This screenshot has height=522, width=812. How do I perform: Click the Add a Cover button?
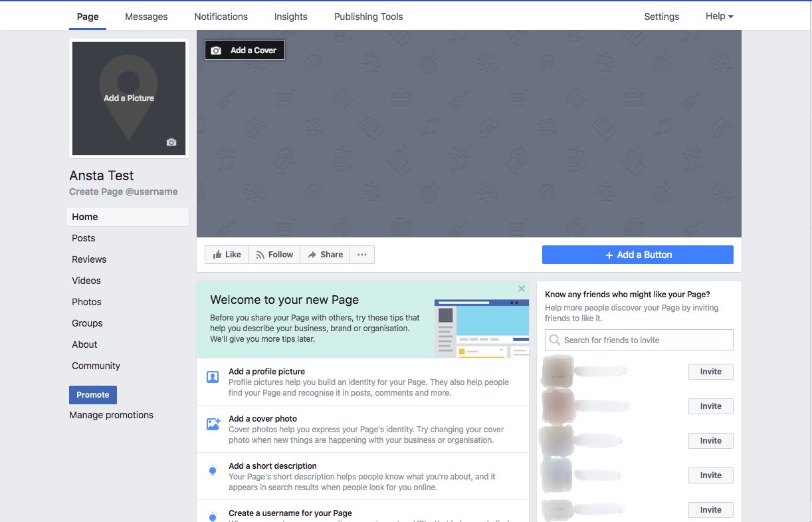tap(245, 50)
